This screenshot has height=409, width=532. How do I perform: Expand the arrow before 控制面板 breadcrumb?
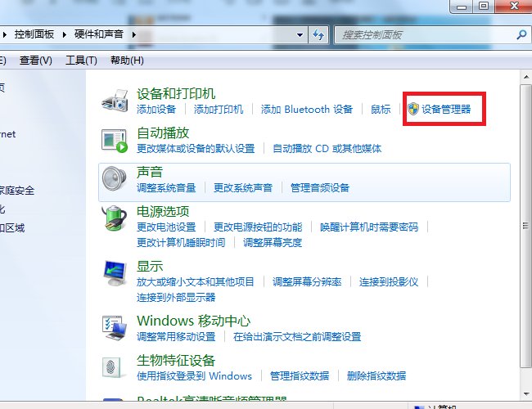(4, 34)
